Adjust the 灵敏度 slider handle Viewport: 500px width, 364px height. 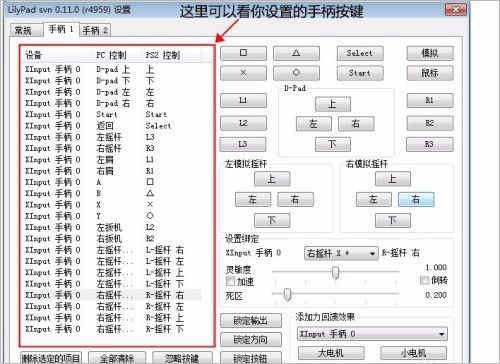pyautogui.click(x=336, y=272)
